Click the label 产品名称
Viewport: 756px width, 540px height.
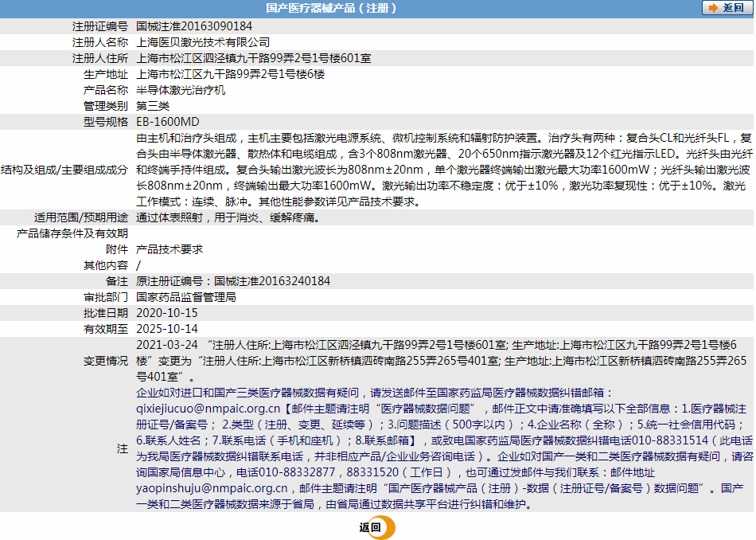[x=106, y=90]
